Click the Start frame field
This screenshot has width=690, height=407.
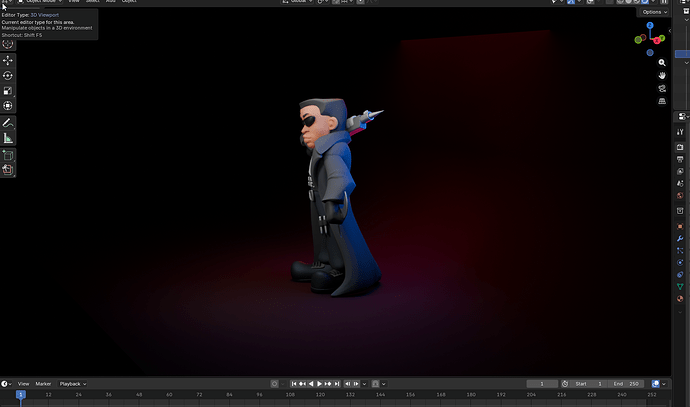click(x=588, y=384)
